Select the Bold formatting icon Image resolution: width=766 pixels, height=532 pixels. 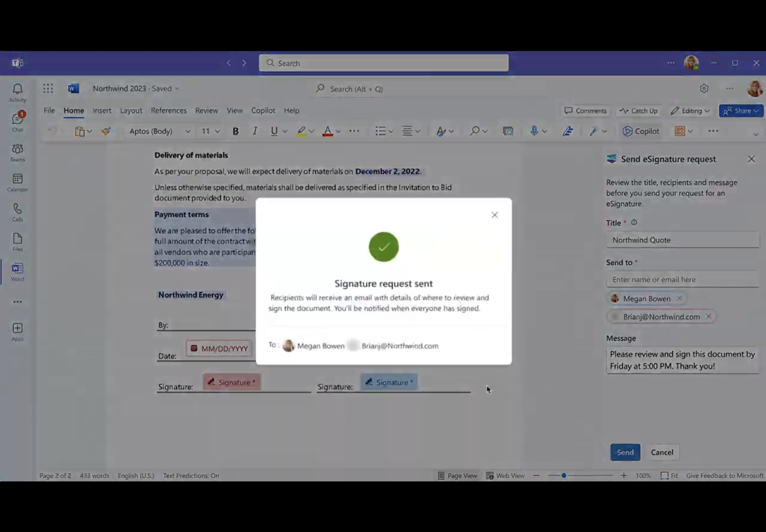coord(235,131)
